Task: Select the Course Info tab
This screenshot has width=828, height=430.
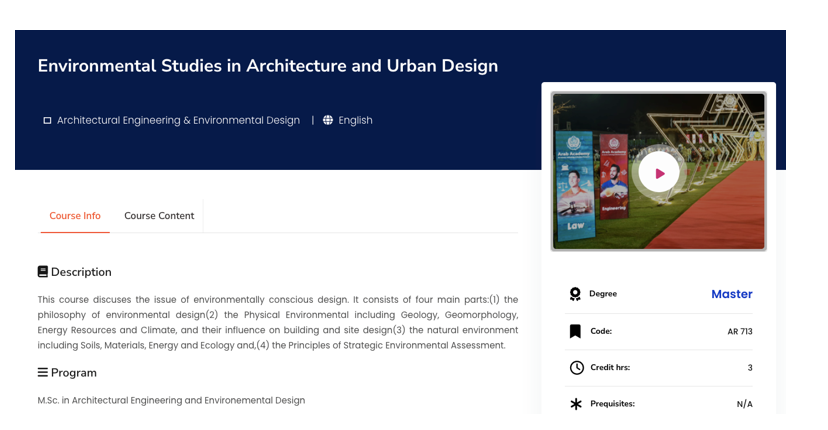Action: click(x=75, y=216)
